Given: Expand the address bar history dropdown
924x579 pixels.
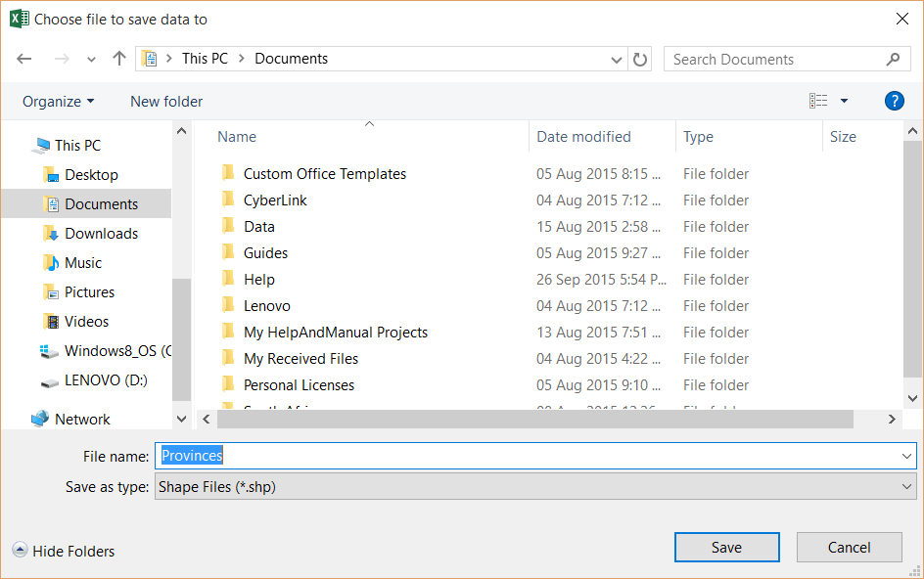Looking at the screenshot, I should 617,59.
